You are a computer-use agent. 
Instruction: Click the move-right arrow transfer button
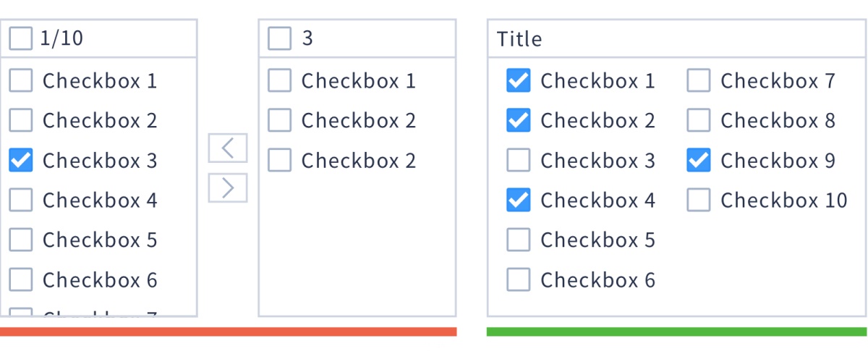228,187
